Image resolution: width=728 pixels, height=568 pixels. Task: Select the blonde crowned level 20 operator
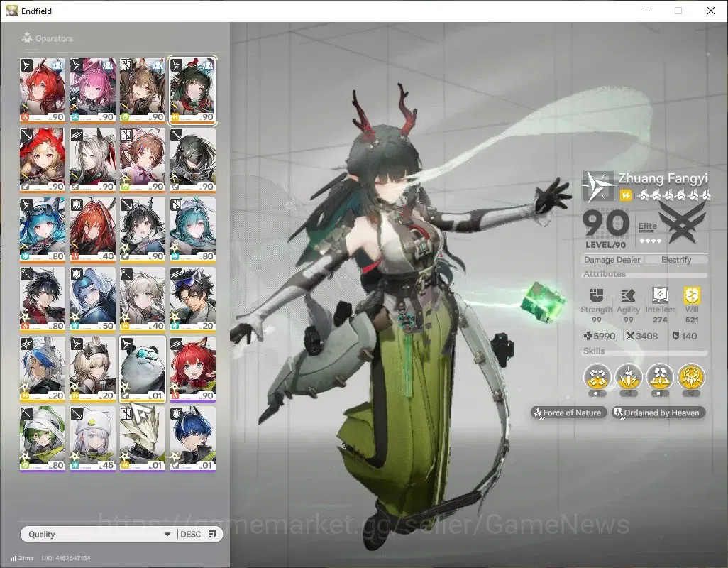92,368
